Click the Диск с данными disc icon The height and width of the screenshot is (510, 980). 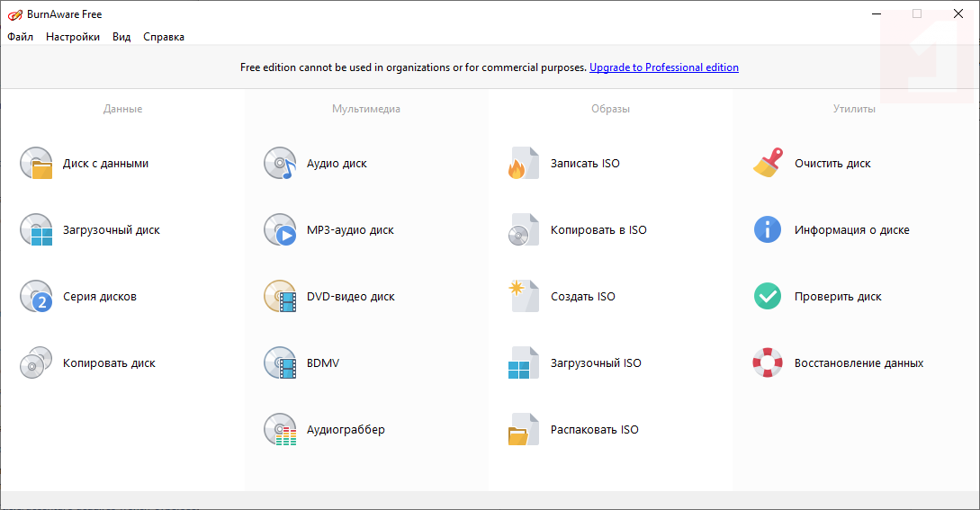36,163
